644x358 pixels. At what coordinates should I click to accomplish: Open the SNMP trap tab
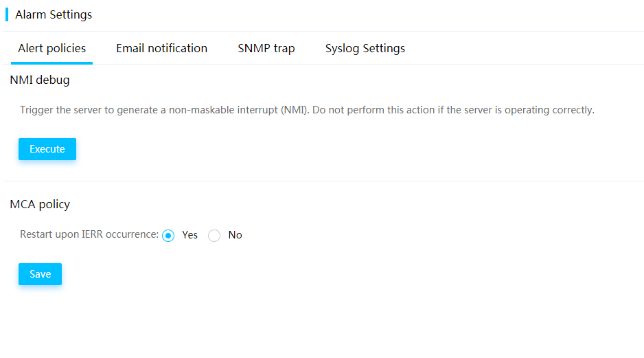point(266,49)
